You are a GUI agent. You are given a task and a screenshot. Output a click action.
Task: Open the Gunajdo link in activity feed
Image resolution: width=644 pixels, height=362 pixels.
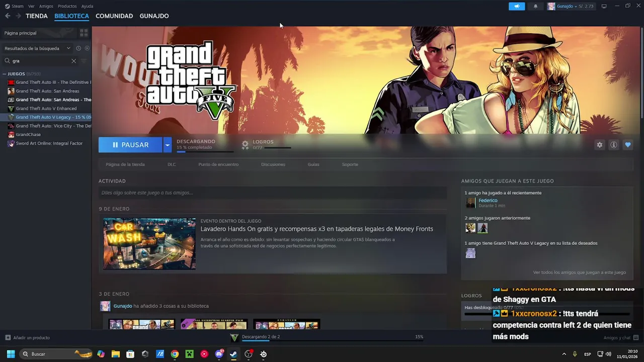[x=123, y=306]
